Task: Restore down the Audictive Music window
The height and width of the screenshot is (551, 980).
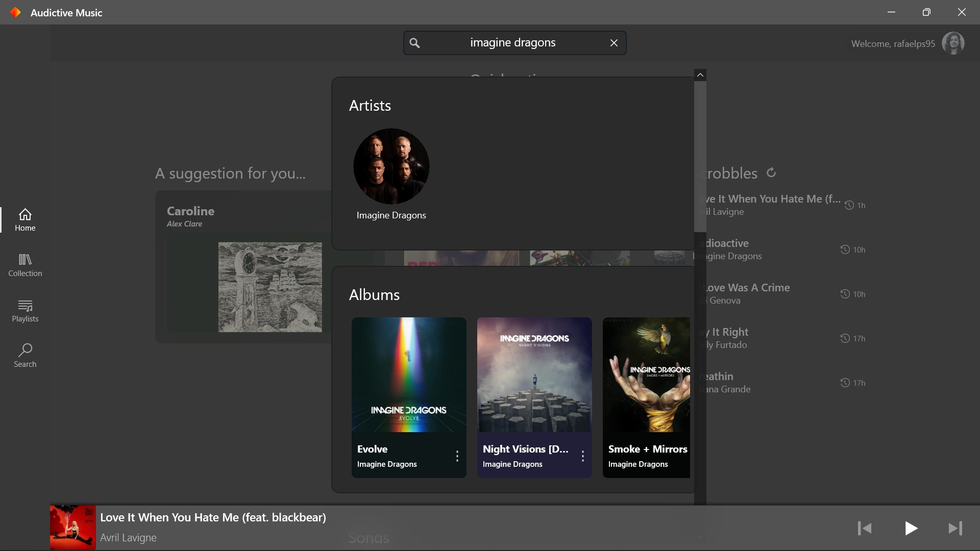Action: 927,12
